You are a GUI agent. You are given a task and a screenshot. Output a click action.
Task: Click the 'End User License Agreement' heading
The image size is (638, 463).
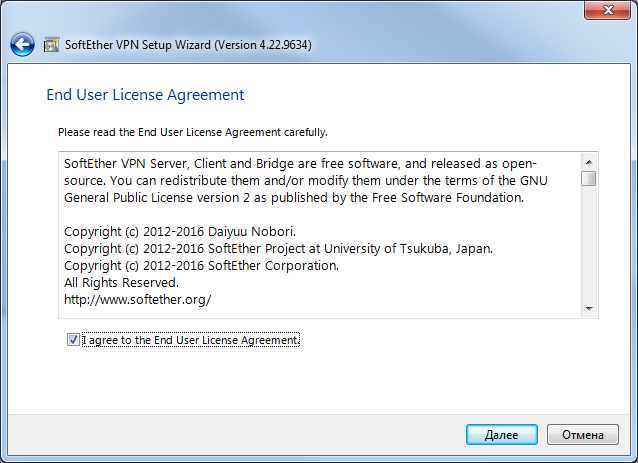145,95
